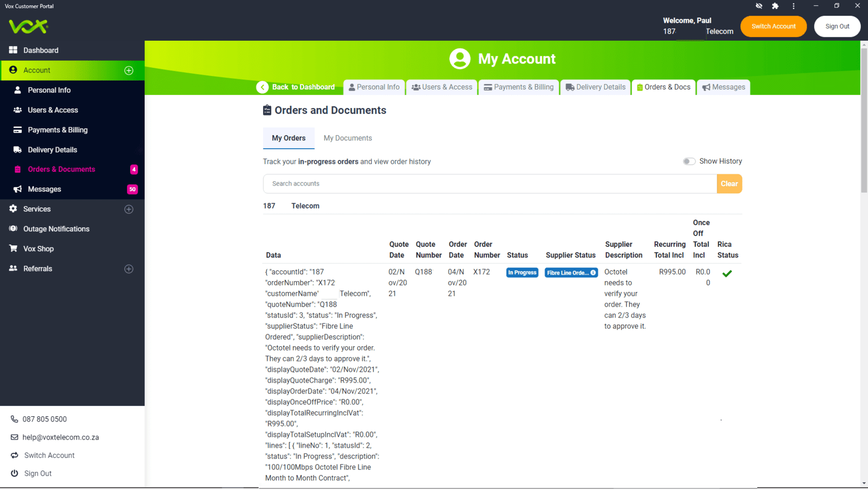Expand the Account section with the plus
The image size is (868, 490).
click(x=129, y=70)
